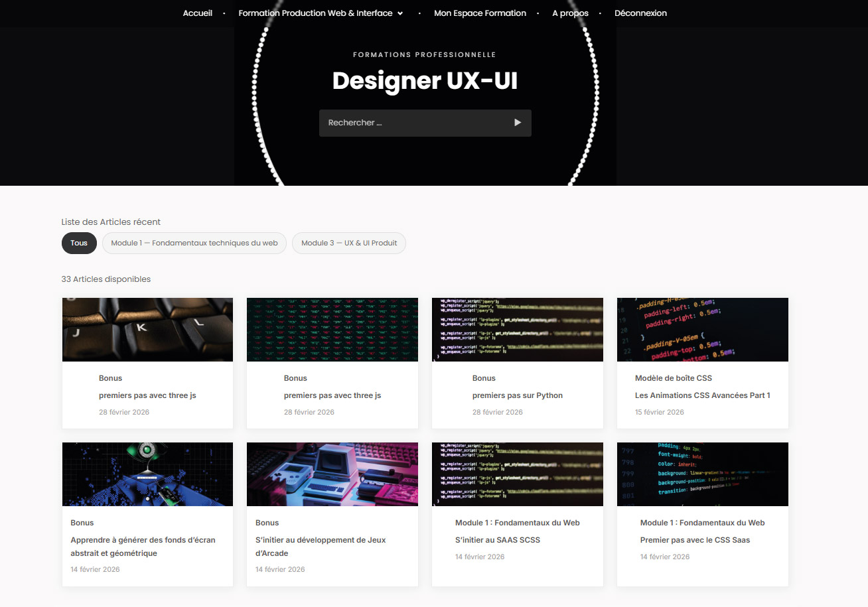Click Bonus label on the wallpaper article card

click(x=82, y=523)
